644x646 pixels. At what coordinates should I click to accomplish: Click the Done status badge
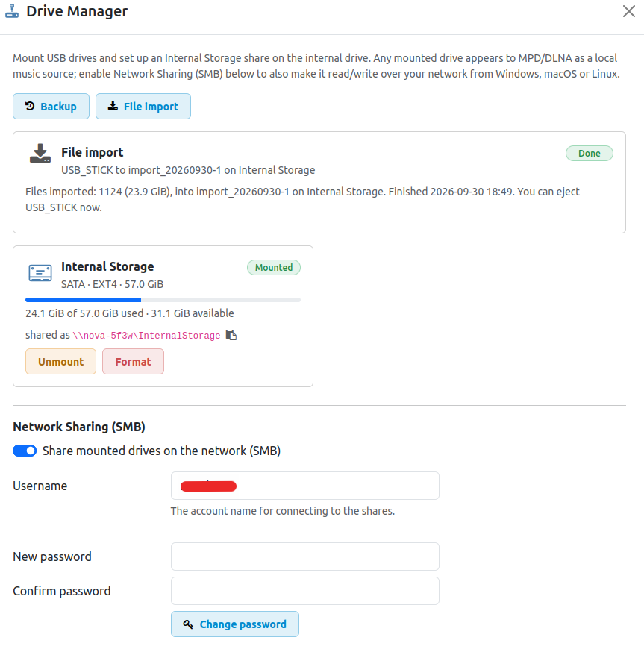pyautogui.click(x=590, y=153)
